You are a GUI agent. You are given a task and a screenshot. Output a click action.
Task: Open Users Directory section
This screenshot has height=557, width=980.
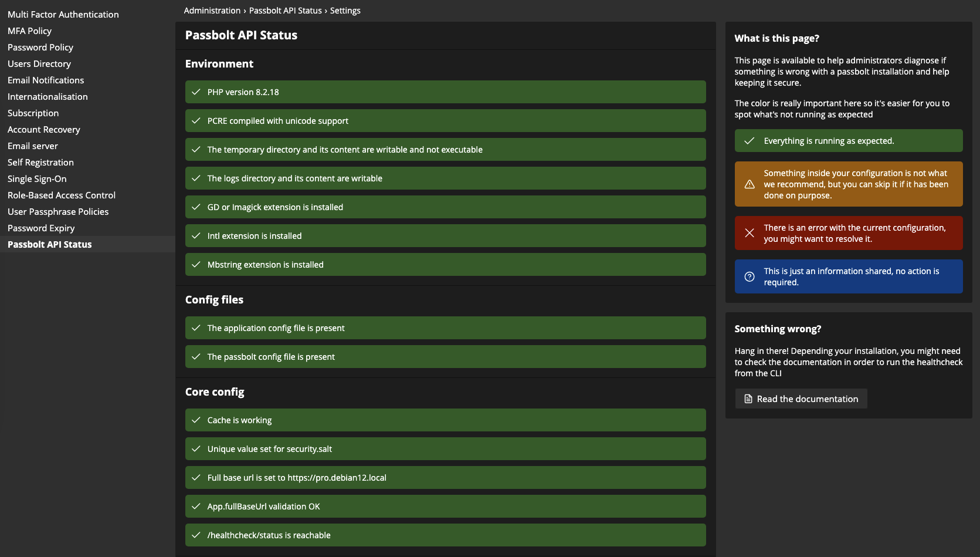click(x=39, y=63)
